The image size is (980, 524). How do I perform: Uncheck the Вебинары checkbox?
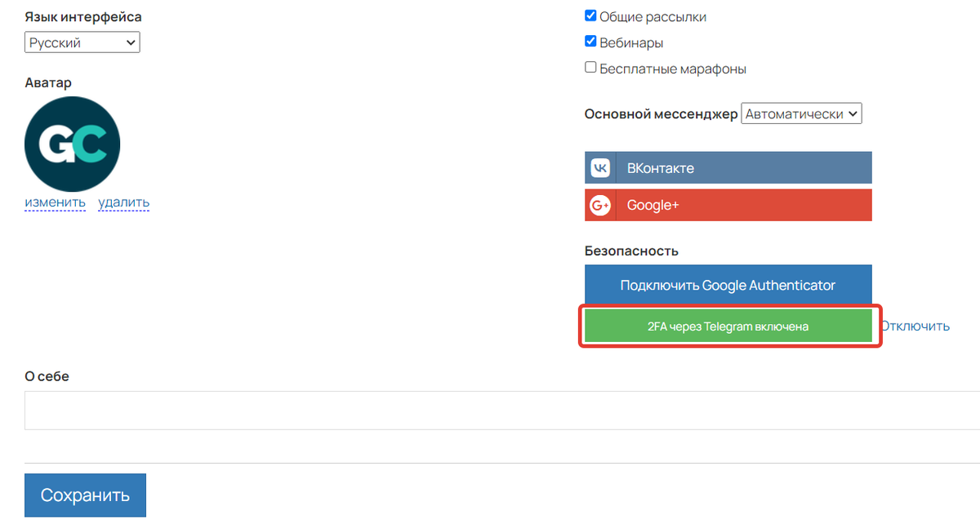pos(590,42)
